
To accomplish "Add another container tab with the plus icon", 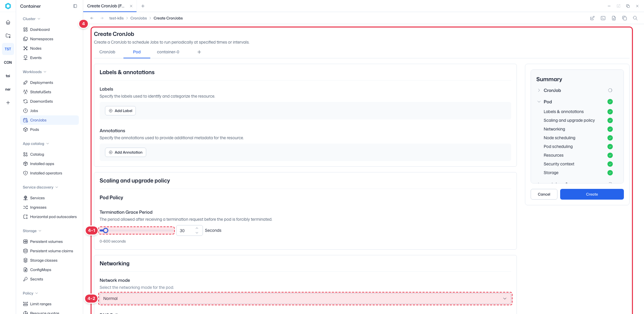I will click(199, 52).
